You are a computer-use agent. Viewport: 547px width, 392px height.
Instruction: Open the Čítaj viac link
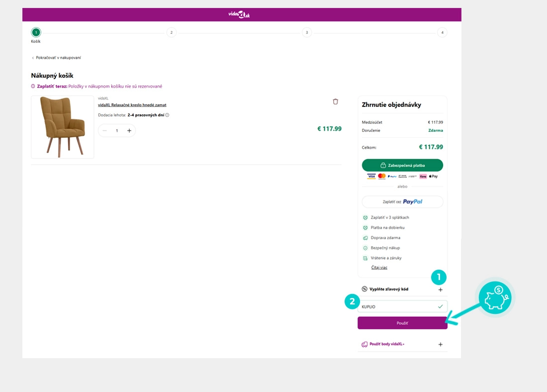pos(379,267)
